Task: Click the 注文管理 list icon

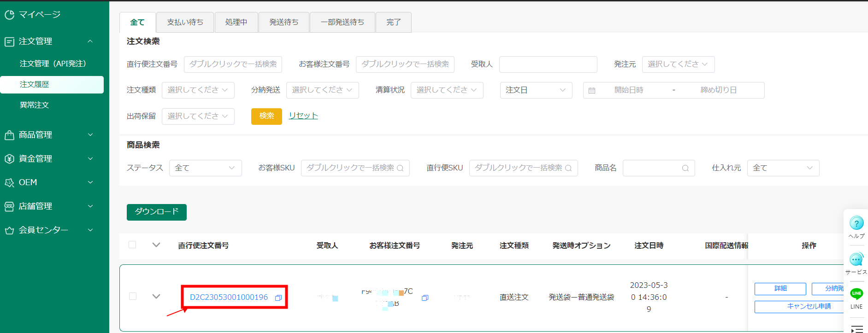Action: click(9, 41)
